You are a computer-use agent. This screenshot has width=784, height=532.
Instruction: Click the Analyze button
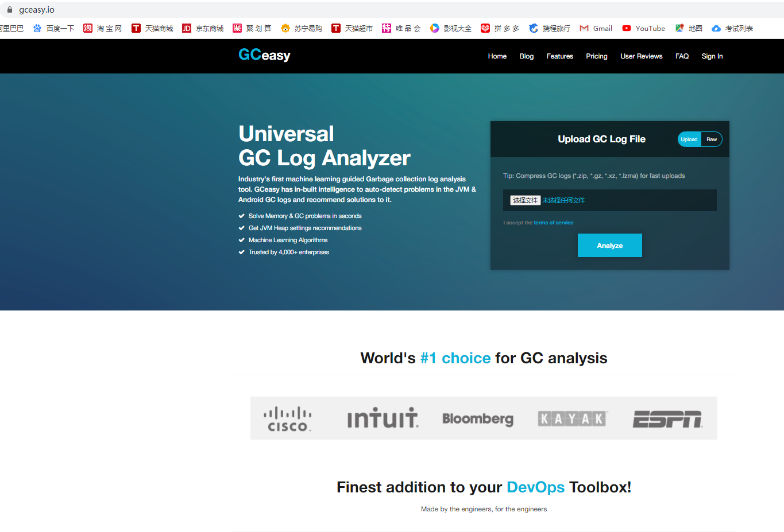[610, 246]
